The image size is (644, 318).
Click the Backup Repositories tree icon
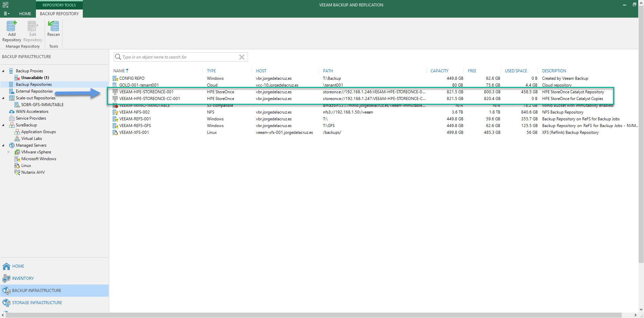pyautogui.click(x=11, y=84)
